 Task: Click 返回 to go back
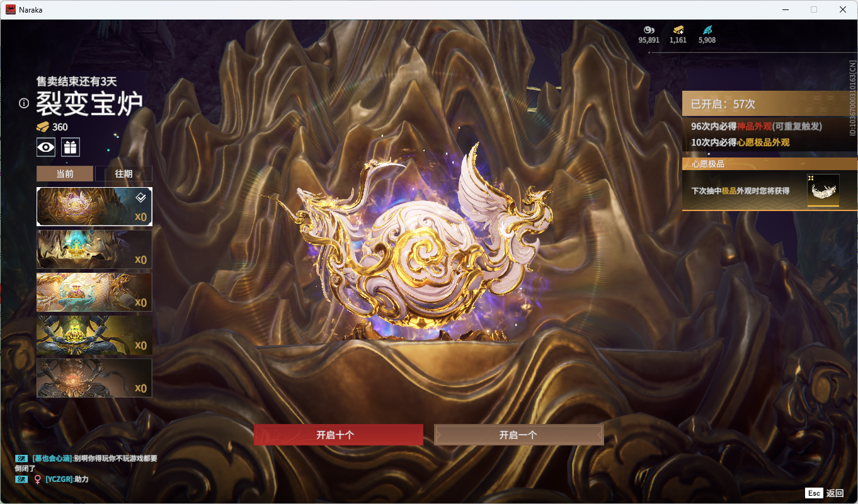[x=835, y=493]
